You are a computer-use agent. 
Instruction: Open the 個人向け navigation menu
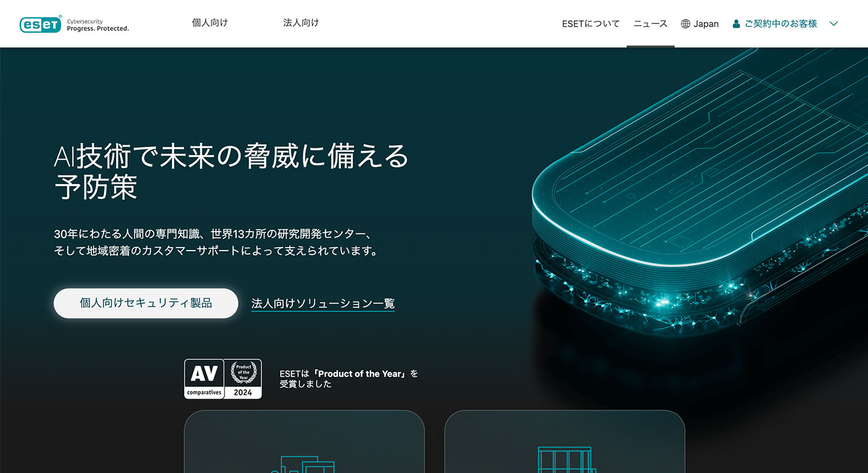(210, 23)
